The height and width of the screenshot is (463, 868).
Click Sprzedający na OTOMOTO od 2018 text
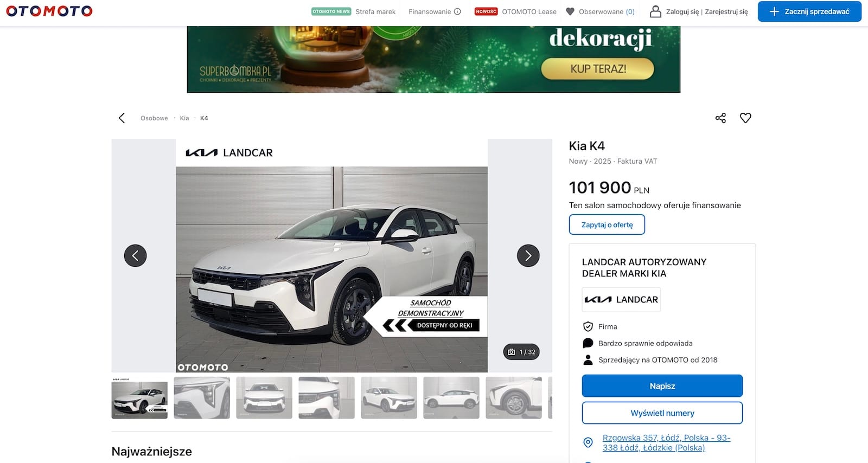click(658, 359)
